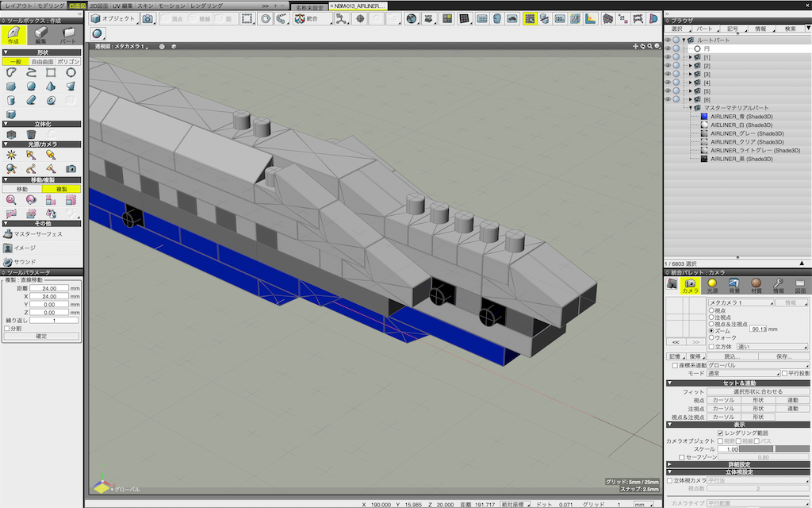Adjust the スケール slider in camera panel
The width and height of the screenshot is (812, 508).
click(774, 449)
